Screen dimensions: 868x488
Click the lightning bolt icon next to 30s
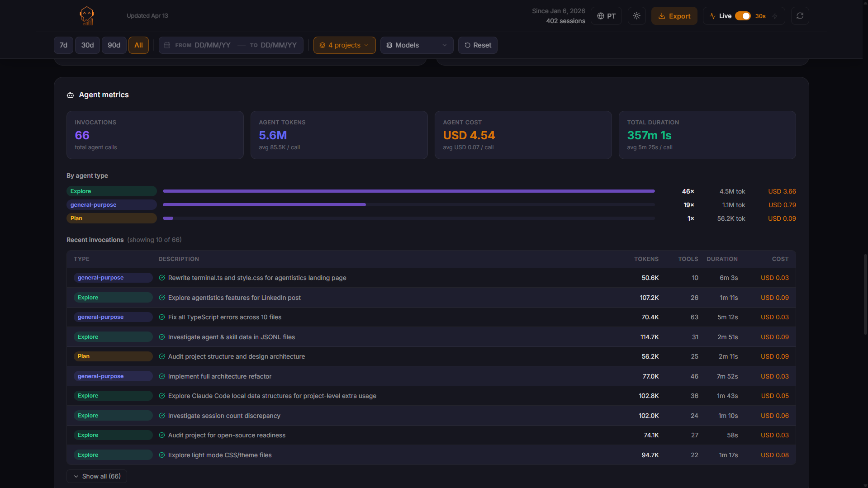click(775, 16)
